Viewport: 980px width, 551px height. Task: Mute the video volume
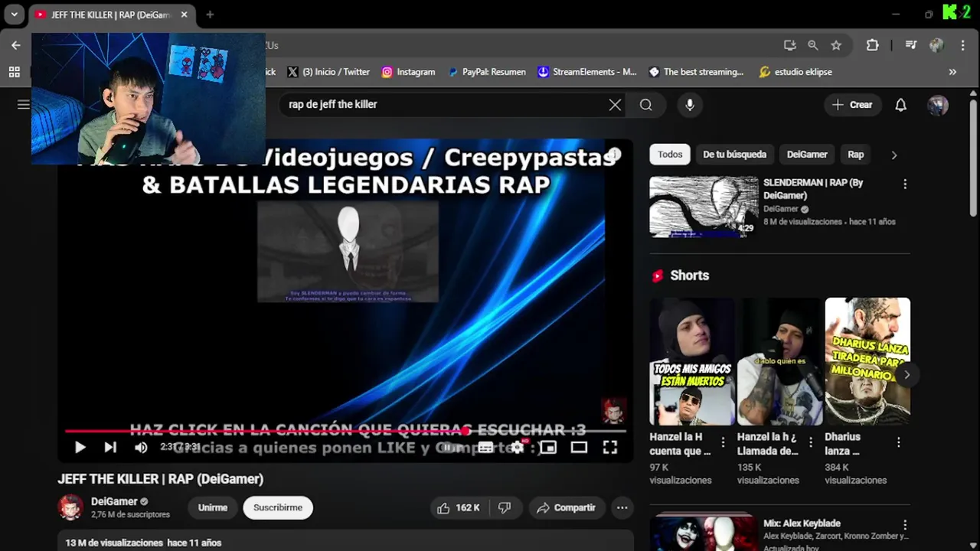coord(141,448)
